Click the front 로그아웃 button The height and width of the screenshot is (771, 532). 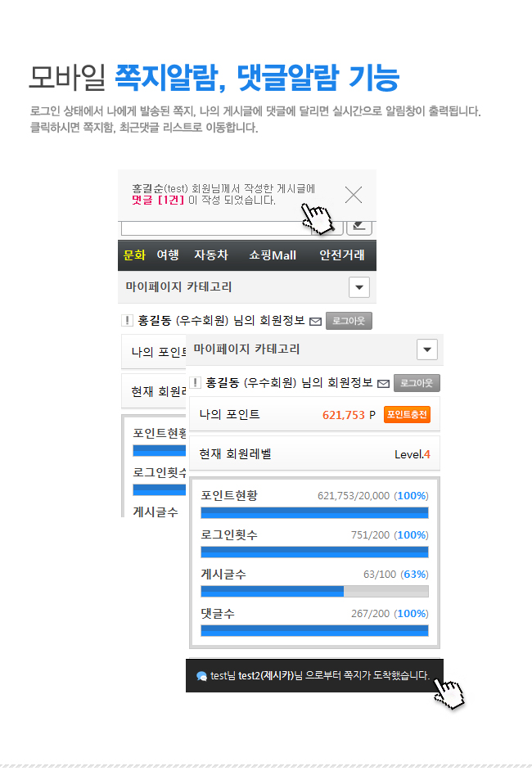(x=417, y=383)
